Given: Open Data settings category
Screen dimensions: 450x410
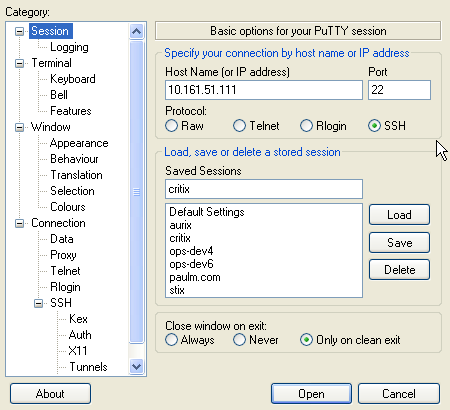Looking at the screenshot, I should coord(62,239).
